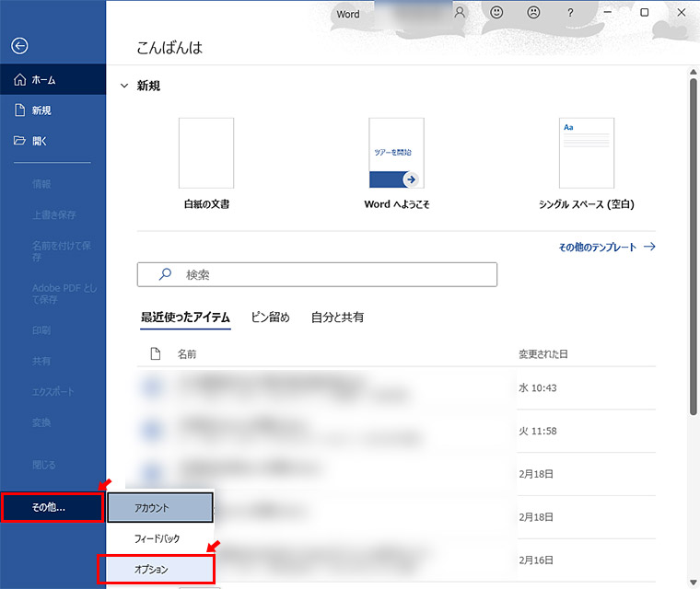Minimize the Word window
The image size is (700, 589).
(x=608, y=13)
